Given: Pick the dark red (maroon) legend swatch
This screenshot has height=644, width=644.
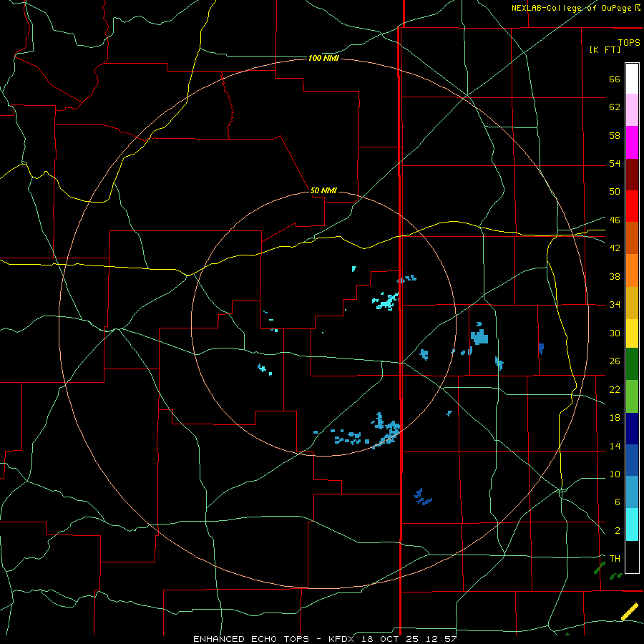Looking at the screenshot, I should point(632,175).
